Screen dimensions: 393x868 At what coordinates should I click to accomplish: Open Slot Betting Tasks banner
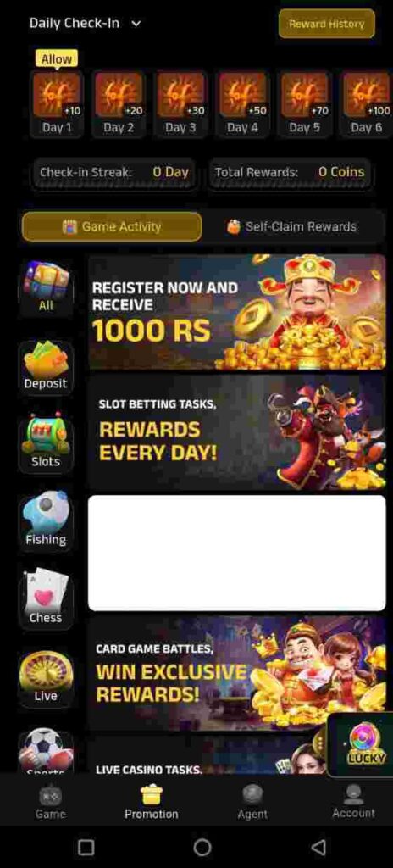pyautogui.click(x=237, y=432)
